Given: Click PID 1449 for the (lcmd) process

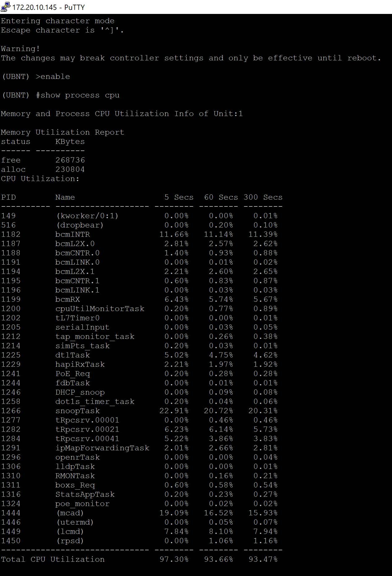Looking at the screenshot, I should click(x=11, y=532).
